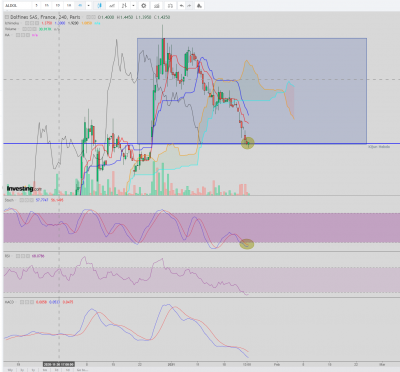Remove the Volume indicator
Image resolution: width=400 pixels, height=372 pixels.
[x=34, y=29]
